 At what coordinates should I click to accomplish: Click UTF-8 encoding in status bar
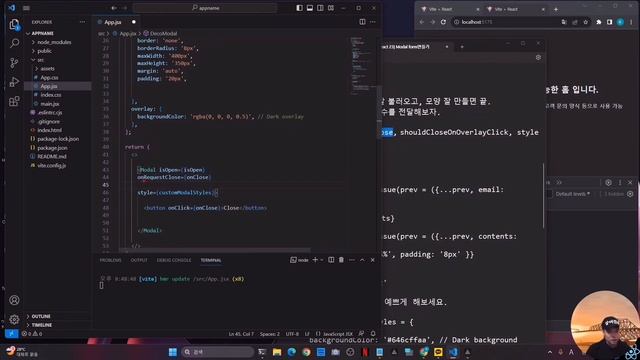click(292, 334)
